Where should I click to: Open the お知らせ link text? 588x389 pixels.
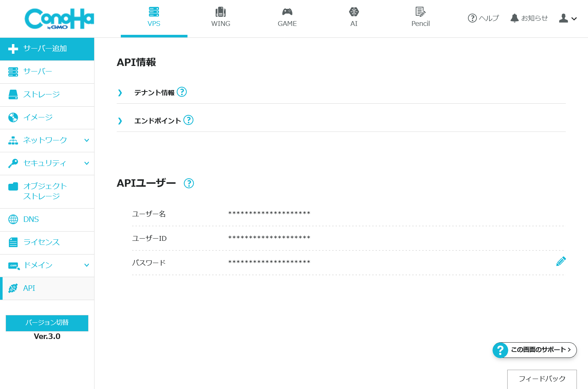click(535, 18)
